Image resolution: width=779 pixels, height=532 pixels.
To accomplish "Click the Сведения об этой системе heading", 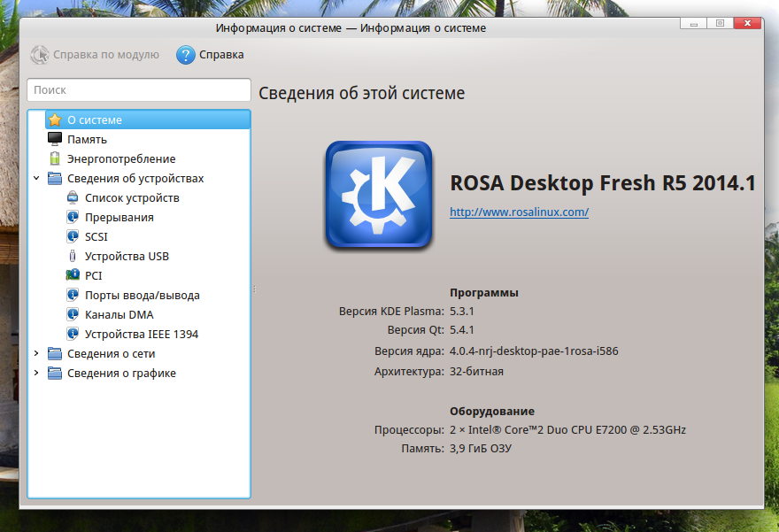I will tap(362, 93).
